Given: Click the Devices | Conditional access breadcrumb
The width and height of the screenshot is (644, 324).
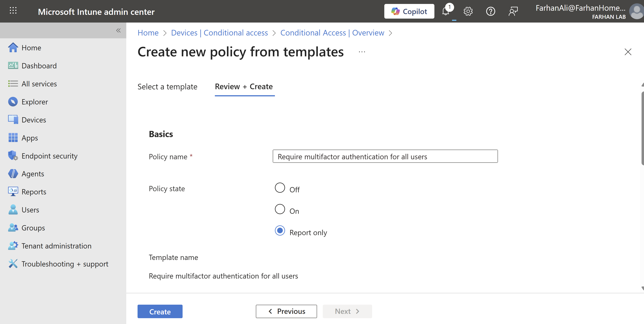Looking at the screenshot, I should (219, 33).
